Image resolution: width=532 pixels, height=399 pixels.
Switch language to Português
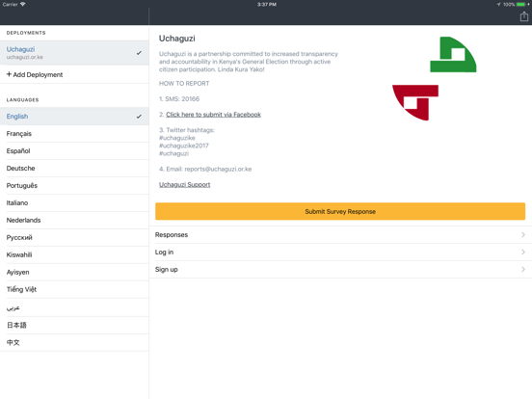pos(74,186)
